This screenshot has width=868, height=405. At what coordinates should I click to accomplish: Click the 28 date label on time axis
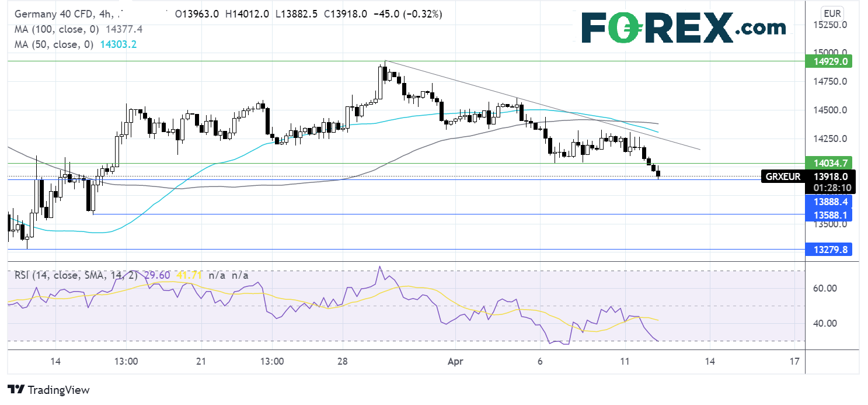pyautogui.click(x=343, y=362)
